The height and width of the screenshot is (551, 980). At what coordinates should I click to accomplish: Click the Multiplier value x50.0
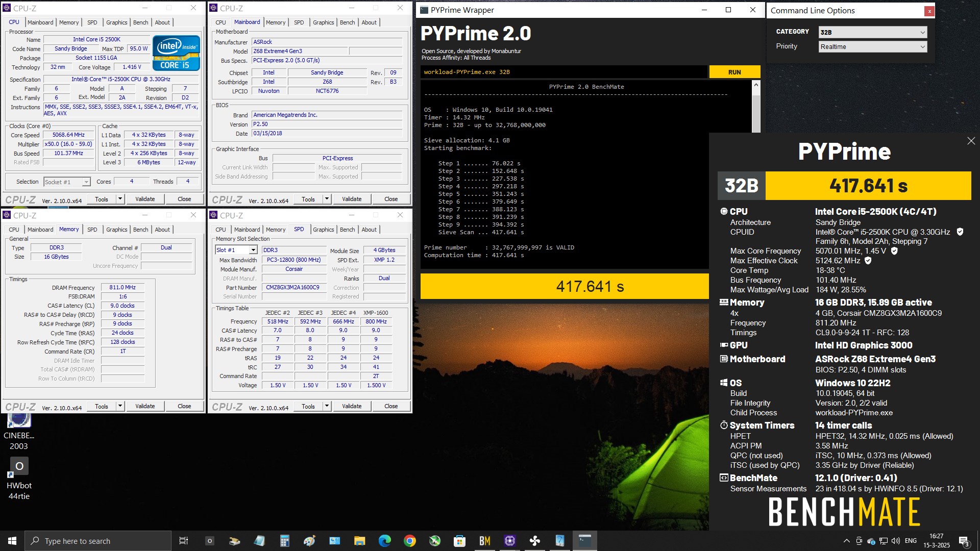point(68,144)
